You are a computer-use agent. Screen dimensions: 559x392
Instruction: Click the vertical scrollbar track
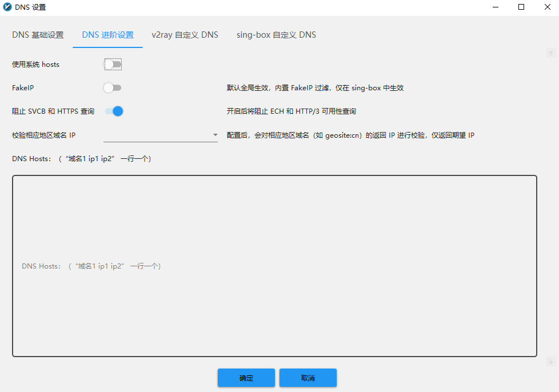[x=551, y=206]
